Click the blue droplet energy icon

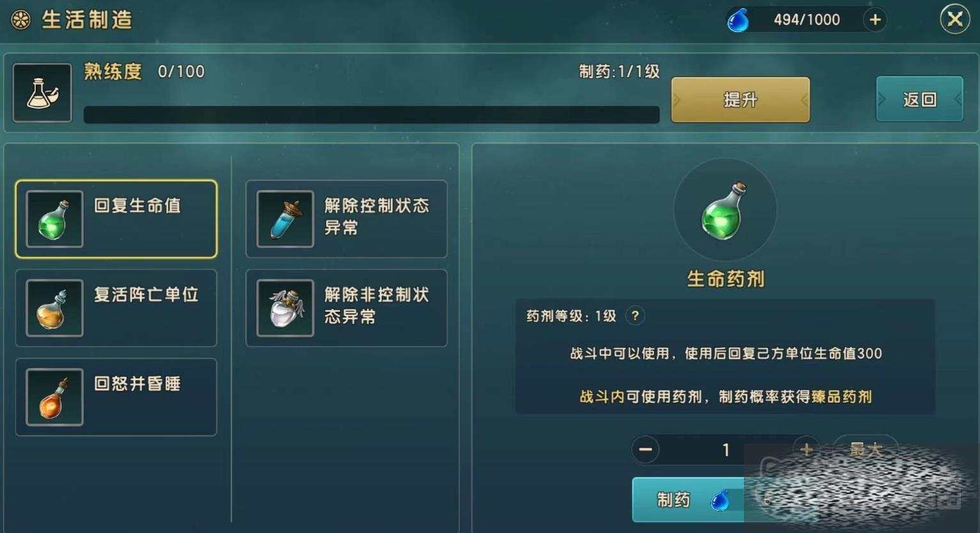click(738, 20)
